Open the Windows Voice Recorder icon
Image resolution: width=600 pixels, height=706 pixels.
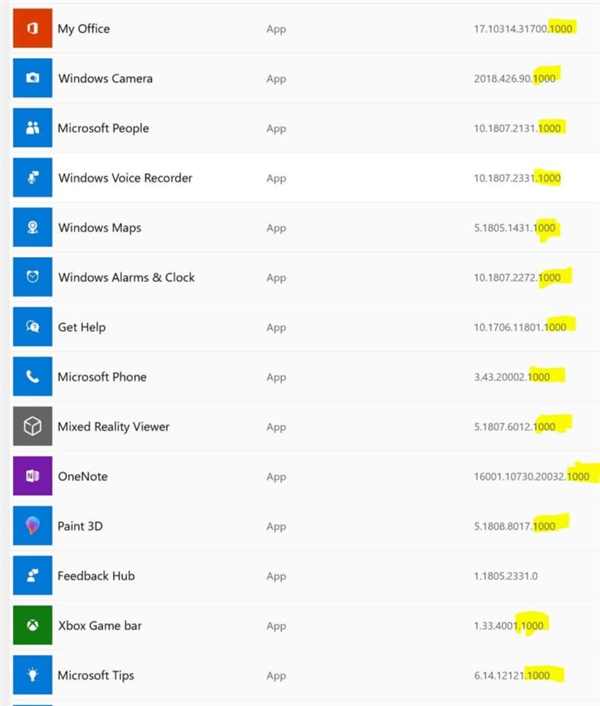coord(32,178)
